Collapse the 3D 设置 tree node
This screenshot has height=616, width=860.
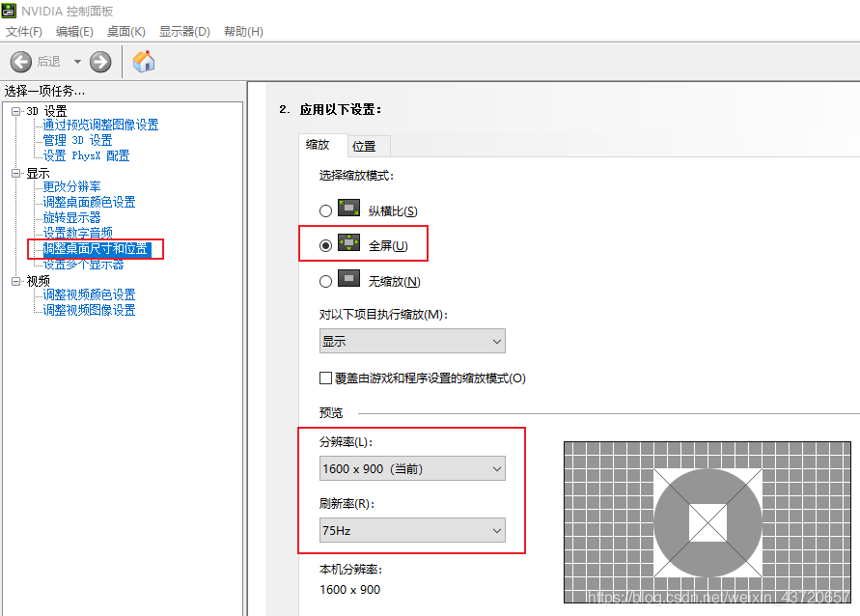pyautogui.click(x=15, y=111)
